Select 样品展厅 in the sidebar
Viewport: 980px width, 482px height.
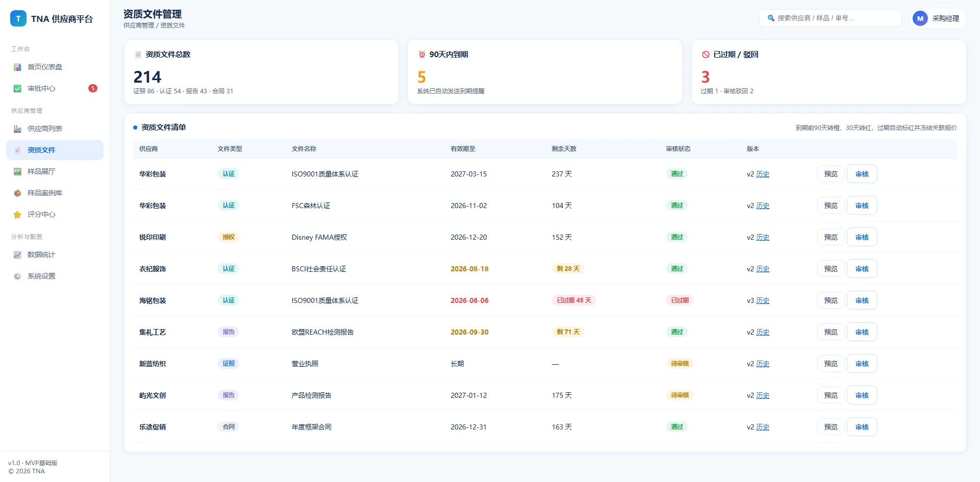(55, 171)
